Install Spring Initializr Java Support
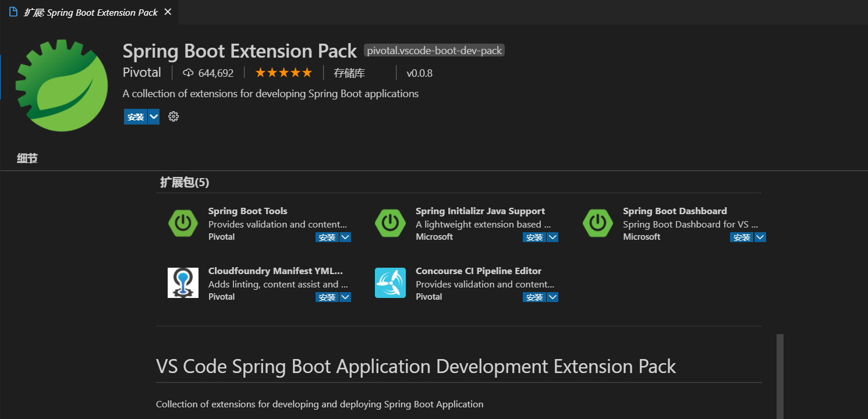868x419 pixels. [x=534, y=237]
